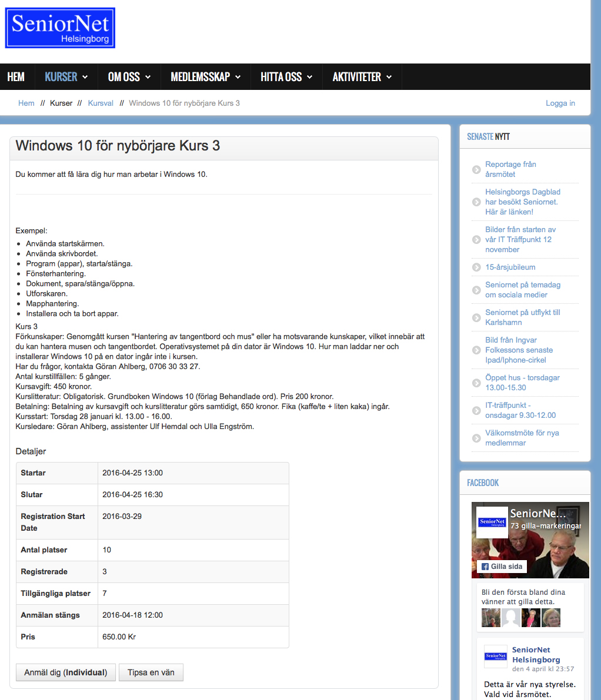601x700 pixels.
Task: Open the Helsingborgs Dagblad har besökt Seniornet link
Action: [x=523, y=202]
